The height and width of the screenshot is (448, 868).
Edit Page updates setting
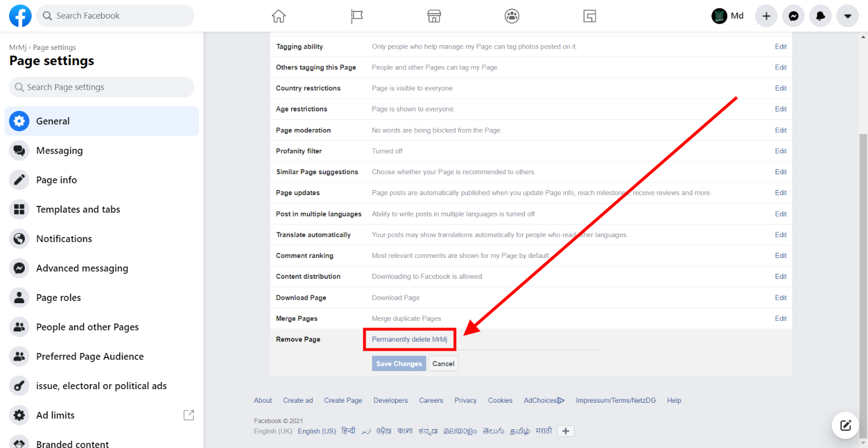click(781, 193)
